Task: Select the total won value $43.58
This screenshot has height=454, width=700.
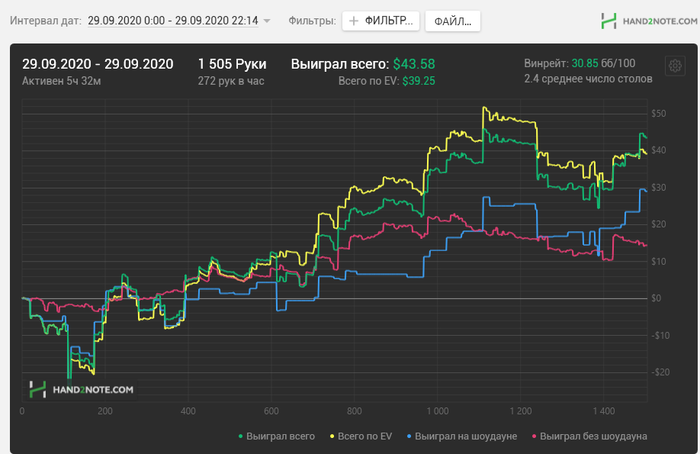Action: pos(414,64)
